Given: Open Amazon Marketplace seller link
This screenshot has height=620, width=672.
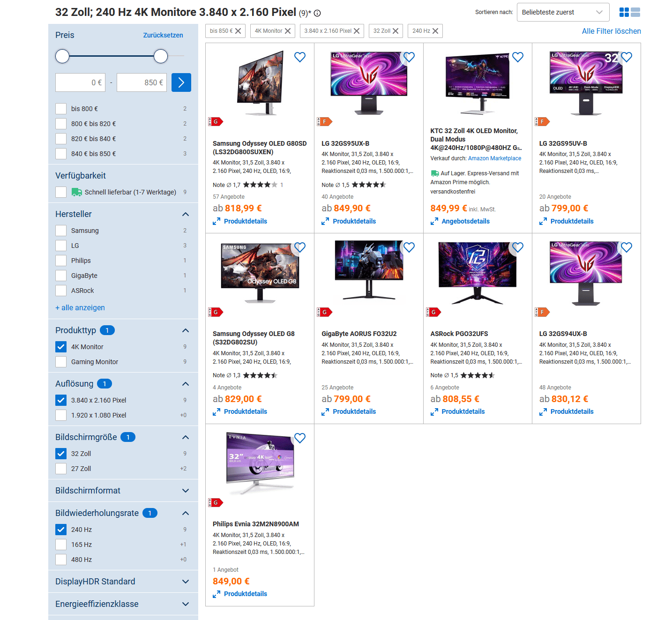Looking at the screenshot, I should (x=494, y=158).
